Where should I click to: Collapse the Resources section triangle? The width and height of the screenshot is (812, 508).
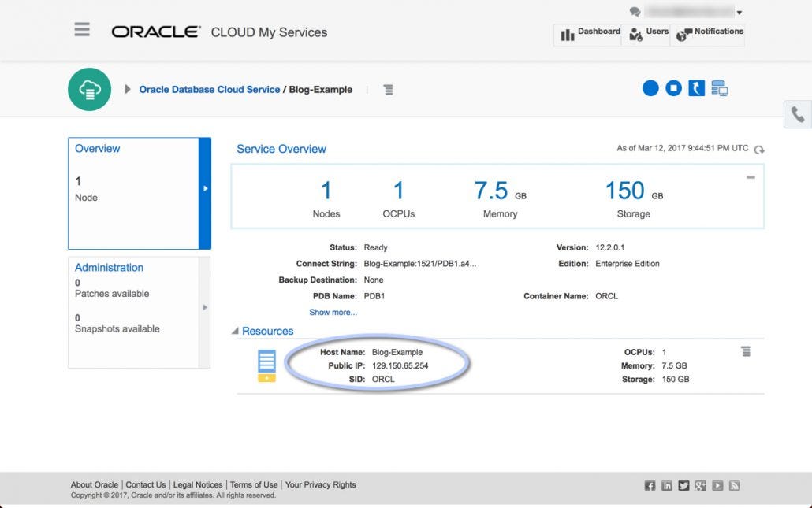(235, 331)
